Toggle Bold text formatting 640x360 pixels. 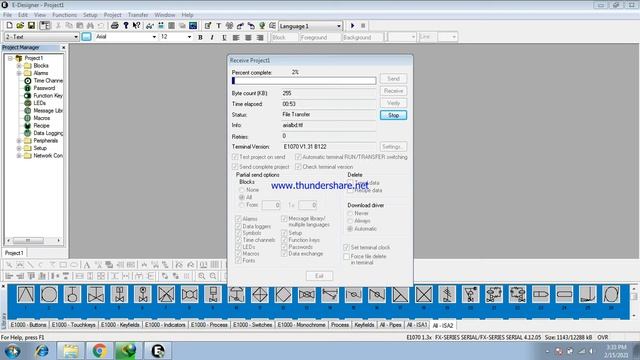coord(200,37)
